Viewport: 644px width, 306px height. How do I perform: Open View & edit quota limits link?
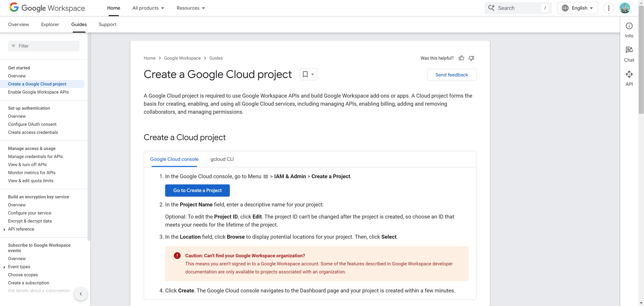[31, 181]
